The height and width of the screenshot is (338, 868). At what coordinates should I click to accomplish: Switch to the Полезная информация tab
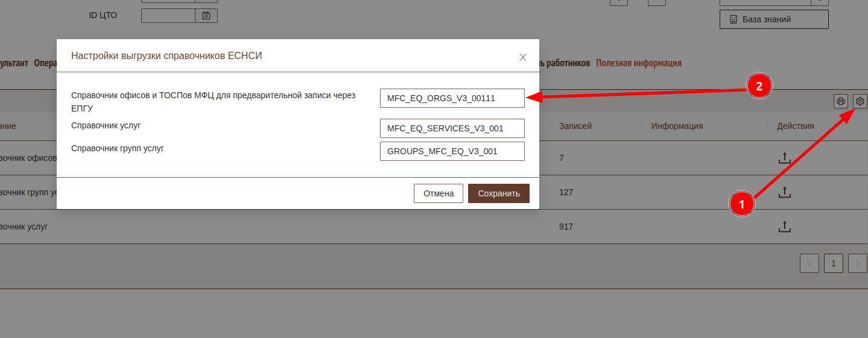[x=639, y=63]
